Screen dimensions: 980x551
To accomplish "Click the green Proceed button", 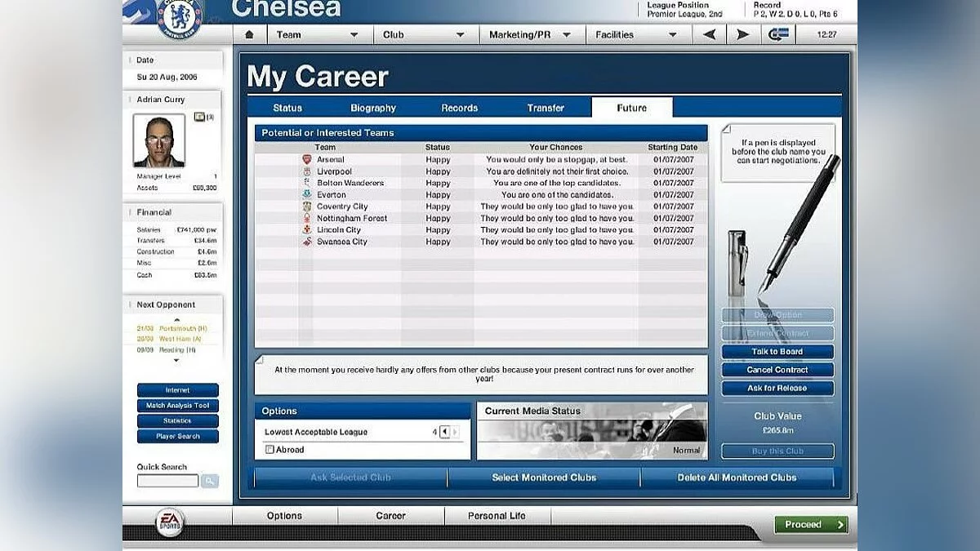I will pos(812,525).
